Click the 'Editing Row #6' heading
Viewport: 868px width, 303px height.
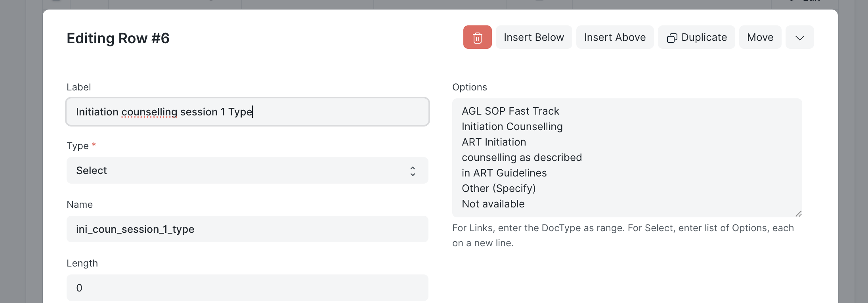point(118,38)
